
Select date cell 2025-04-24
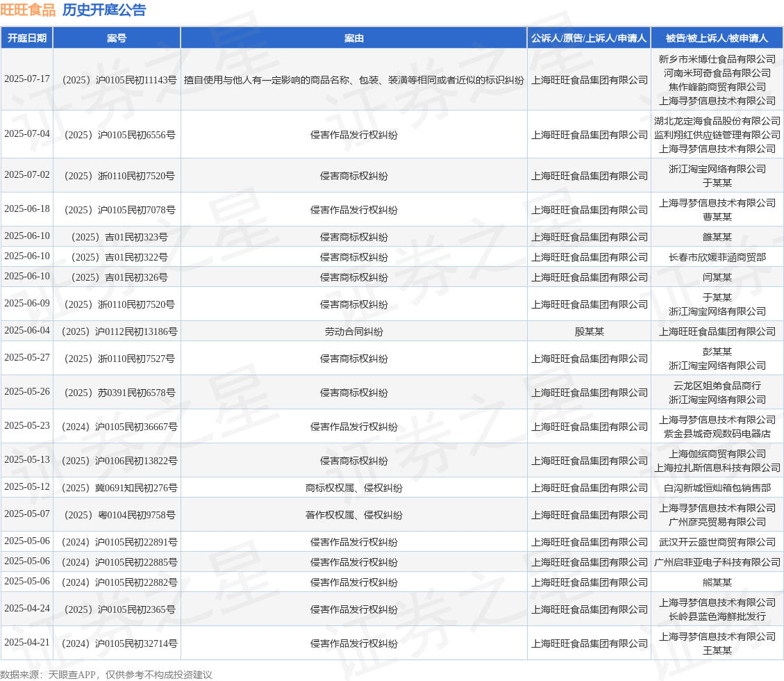pyautogui.click(x=27, y=609)
